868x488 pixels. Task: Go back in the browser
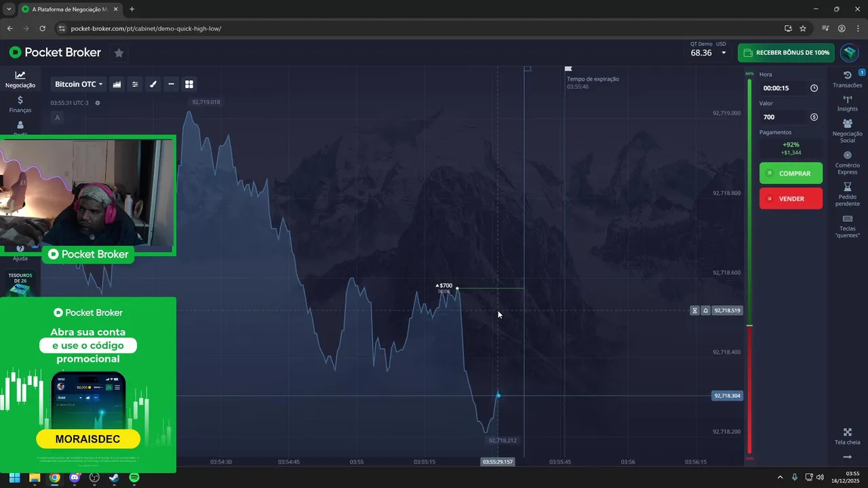pyautogui.click(x=9, y=28)
